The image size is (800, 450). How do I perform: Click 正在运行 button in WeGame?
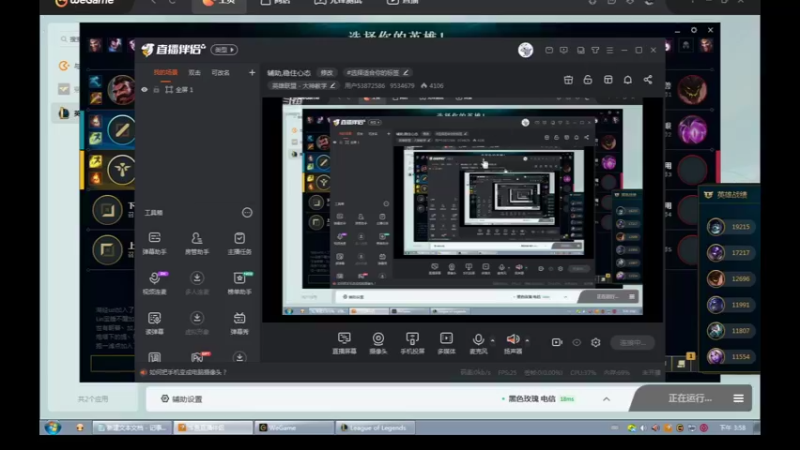click(x=690, y=398)
